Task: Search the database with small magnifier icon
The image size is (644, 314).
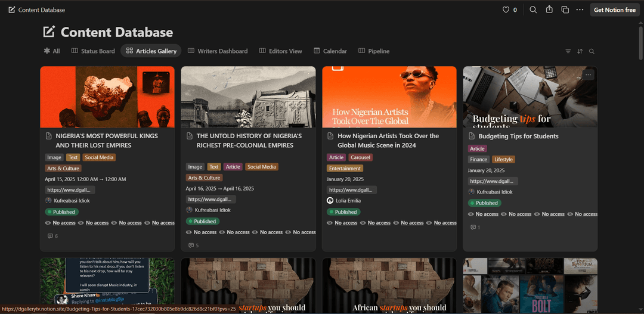Action: click(592, 51)
